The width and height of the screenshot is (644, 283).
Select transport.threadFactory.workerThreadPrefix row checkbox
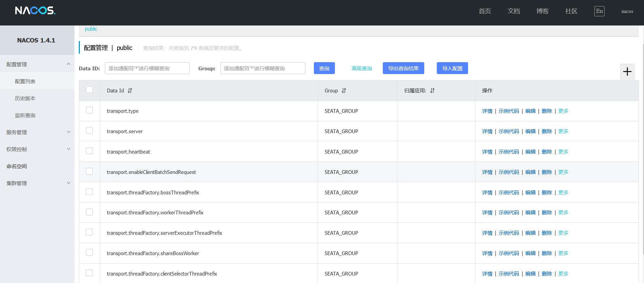click(x=89, y=212)
